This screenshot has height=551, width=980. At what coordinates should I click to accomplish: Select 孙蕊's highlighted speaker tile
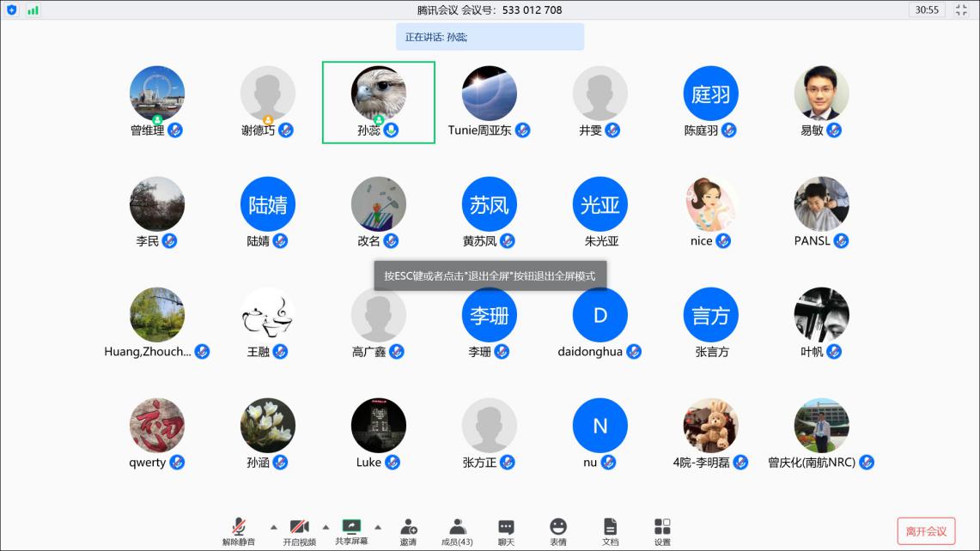click(x=379, y=102)
